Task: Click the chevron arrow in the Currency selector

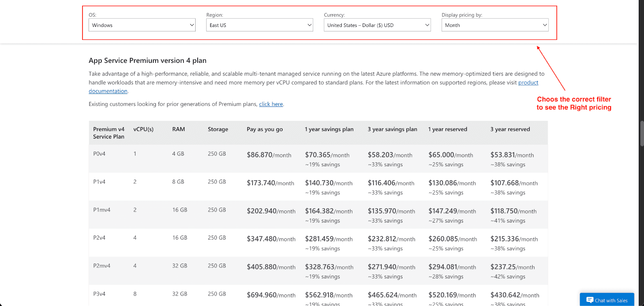Action: (x=427, y=25)
